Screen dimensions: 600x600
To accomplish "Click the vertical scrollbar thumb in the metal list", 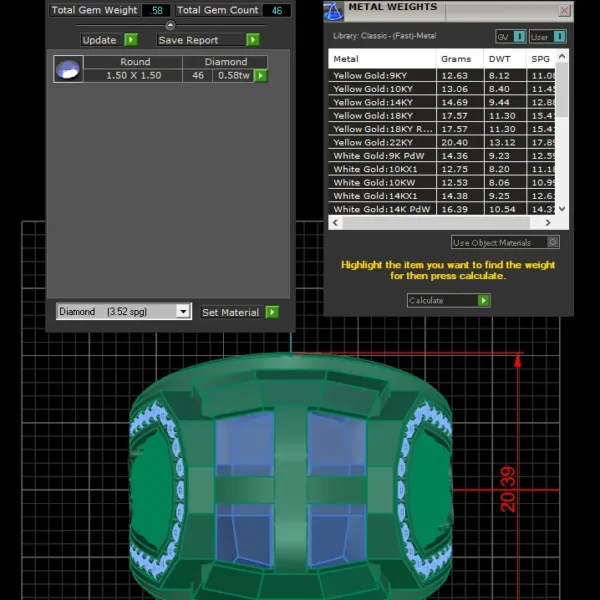I will [x=562, y=90].
